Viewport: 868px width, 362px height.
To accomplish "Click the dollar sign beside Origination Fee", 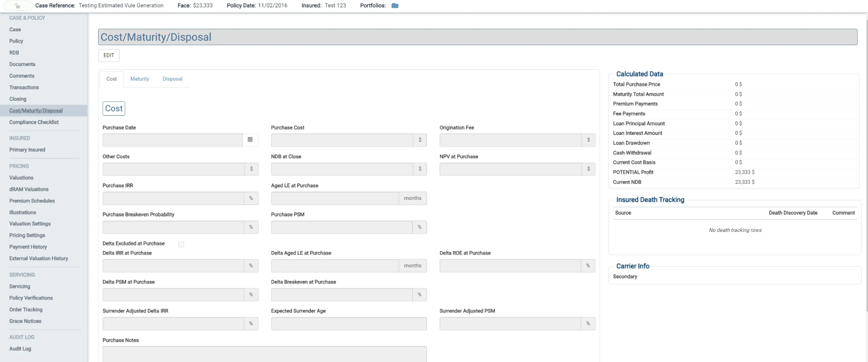I will coord(588,140).
